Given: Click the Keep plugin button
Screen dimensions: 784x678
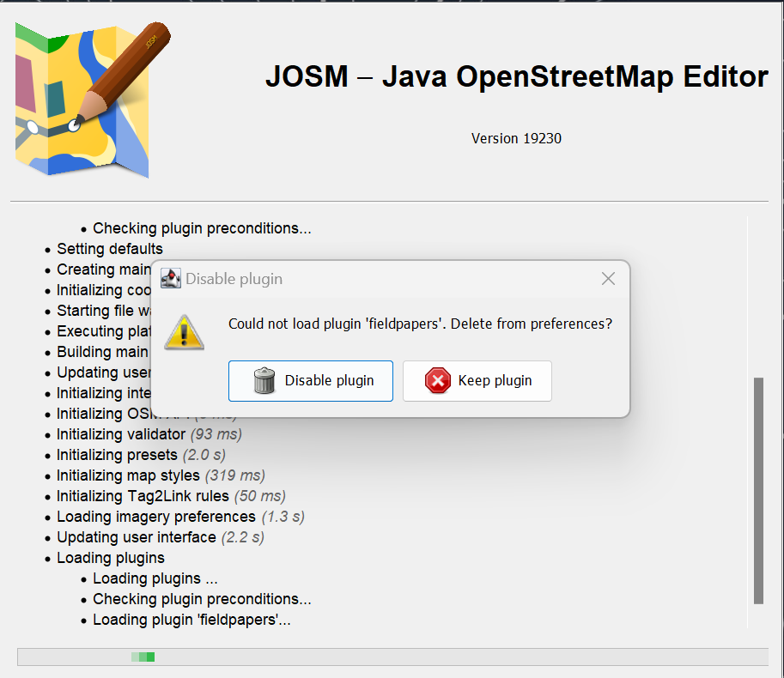Looking at the screenshot, I should pyautogui.click(x=477, y=381).
